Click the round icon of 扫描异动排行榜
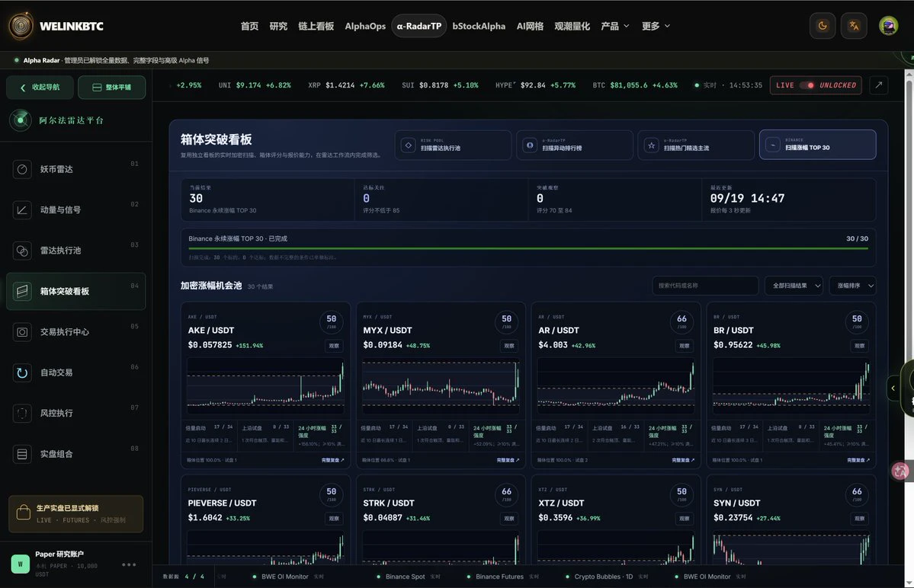914x588 pixels. point(530,145)
